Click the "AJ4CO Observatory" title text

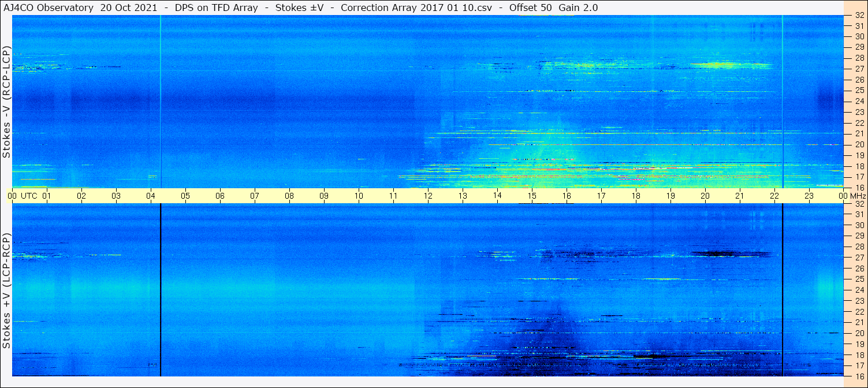pyautogui.click(x=48, y=8)
